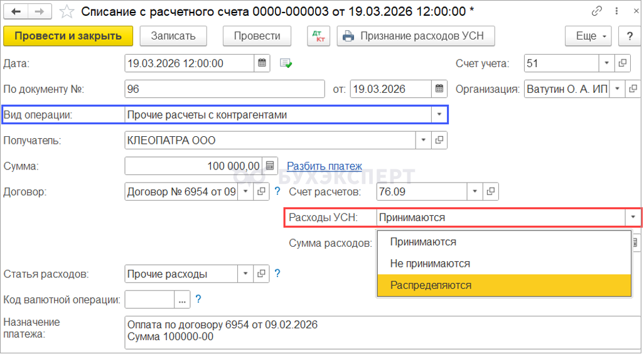
Task: Expand Организация dropdown
Action: (617, 88)
